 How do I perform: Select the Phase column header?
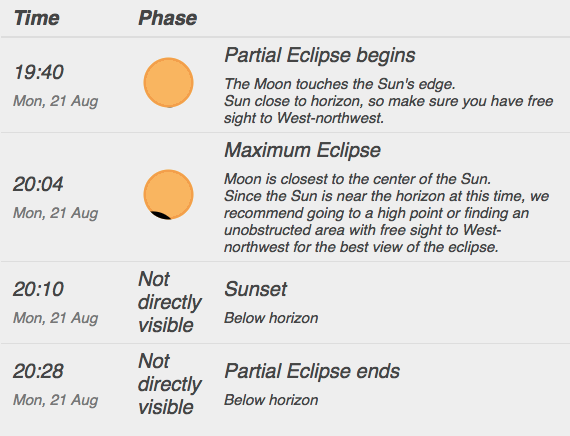tap(168, 18)
